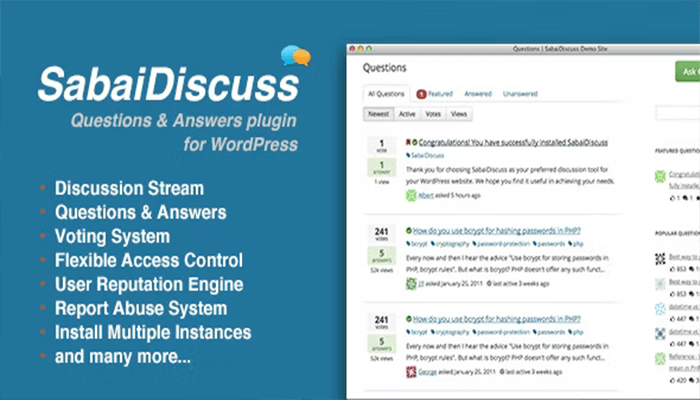Viewport: 700px width, 400px height.
Task: Click 241 votes count on George's question
Action: coord(381,323)
